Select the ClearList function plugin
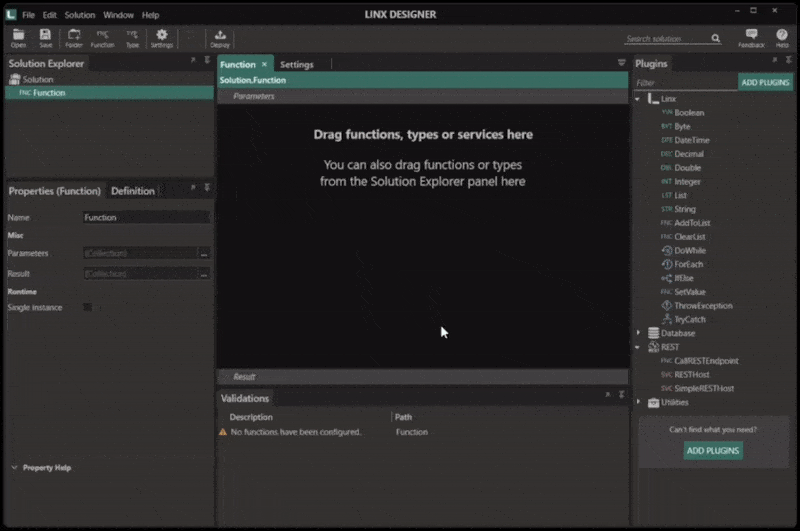The height and width of the screenshot is (531, 800). (x=683, y=237)
